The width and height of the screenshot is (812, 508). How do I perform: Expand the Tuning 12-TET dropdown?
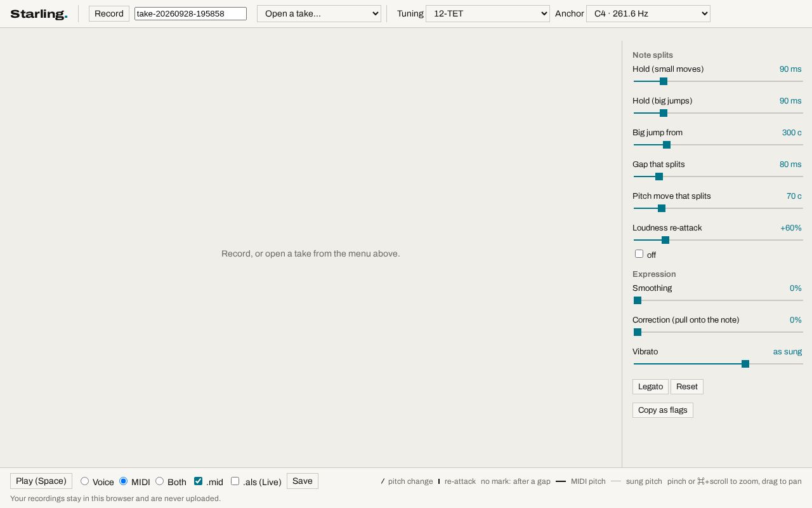coord(488,14)
